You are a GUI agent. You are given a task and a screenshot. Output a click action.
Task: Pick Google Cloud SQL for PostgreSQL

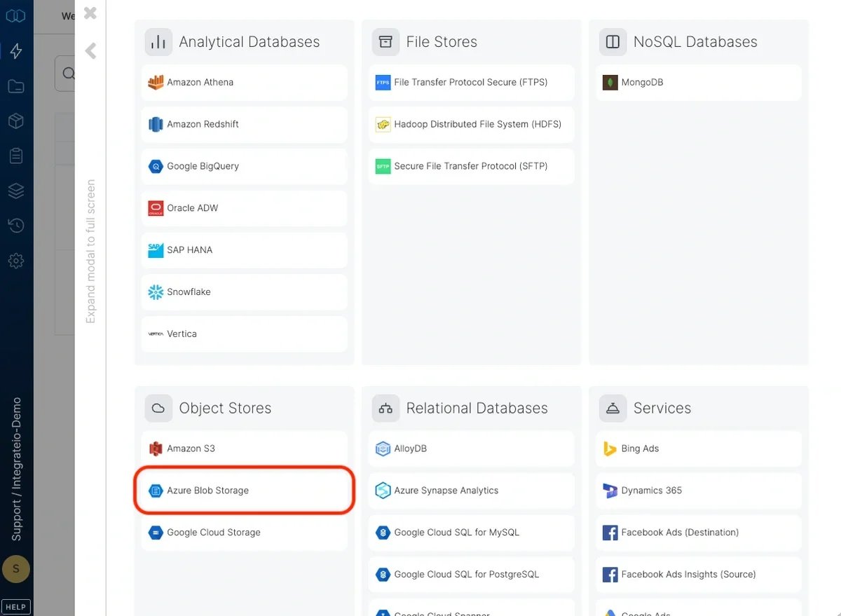coord(471,575)
